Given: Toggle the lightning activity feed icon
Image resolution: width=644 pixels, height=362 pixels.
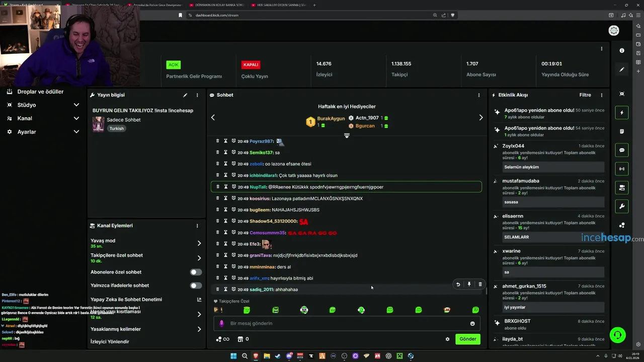Looking at the screenshot, I should click(622, 113).
